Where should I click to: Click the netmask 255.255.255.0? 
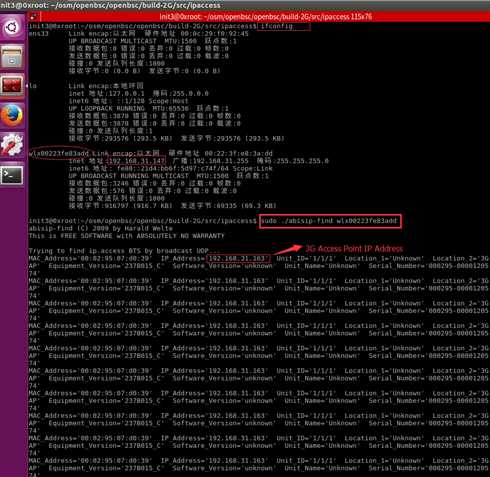[x=303, y=161]
